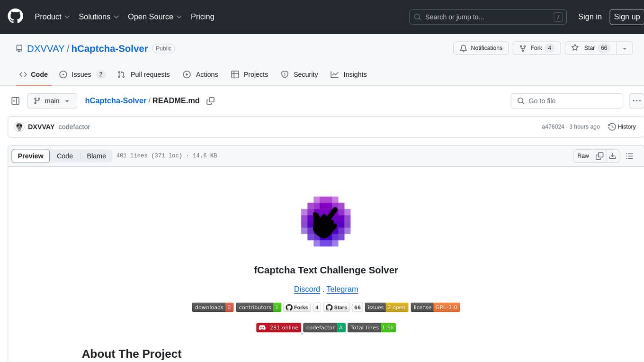The width and height of the screenshot is (644, 362).
Task: Expand the file tree side panel
Action: 16,101
